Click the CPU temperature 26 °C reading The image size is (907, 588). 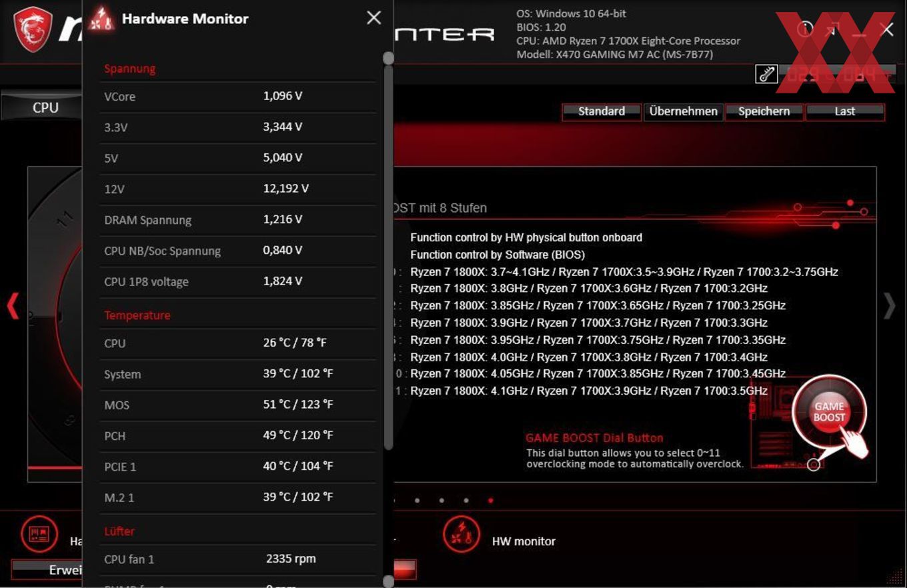pos(294,343)
